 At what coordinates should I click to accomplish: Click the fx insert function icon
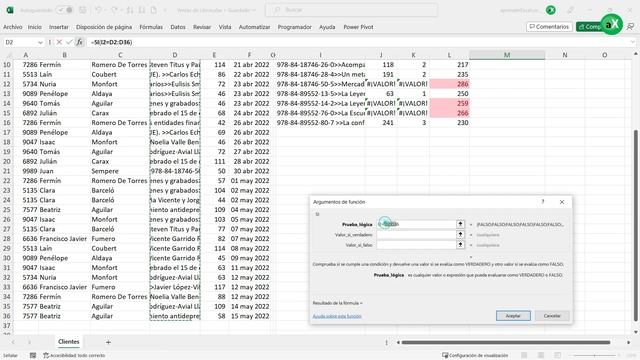pyautogui.click(x=79, y=42)
